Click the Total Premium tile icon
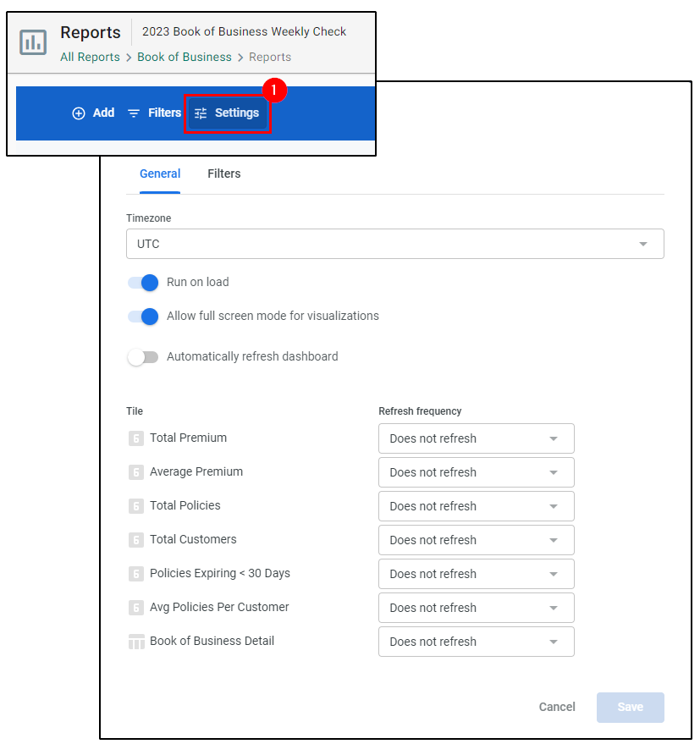This screenshot has width=700, height=744. point(136,438)
